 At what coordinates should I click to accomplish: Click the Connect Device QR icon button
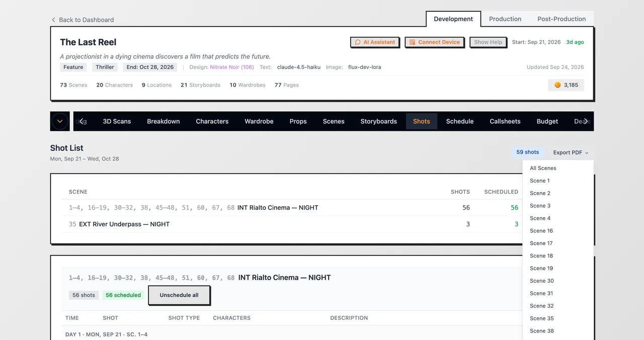(435, 42)
